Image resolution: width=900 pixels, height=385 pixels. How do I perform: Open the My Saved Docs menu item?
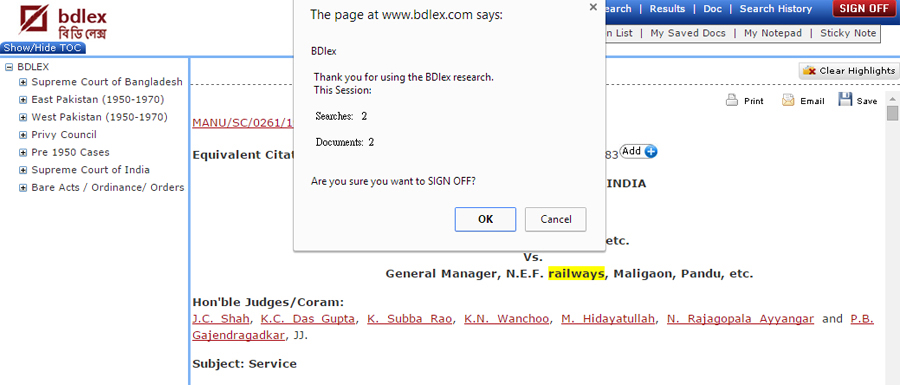click(x=688, y=33)
